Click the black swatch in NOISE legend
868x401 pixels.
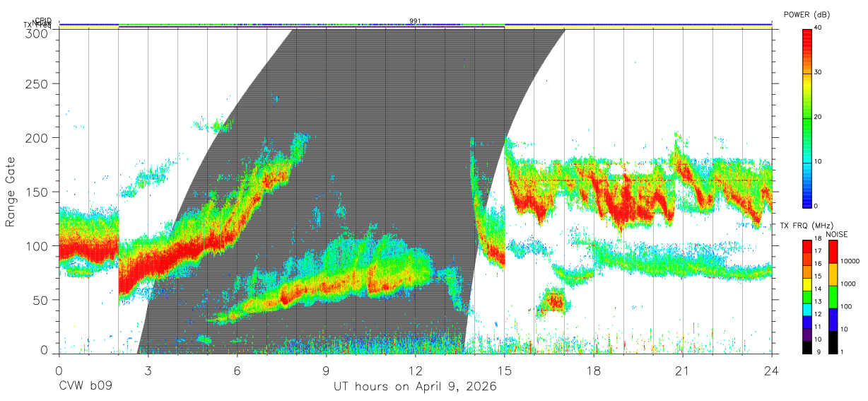click(833, 342)
